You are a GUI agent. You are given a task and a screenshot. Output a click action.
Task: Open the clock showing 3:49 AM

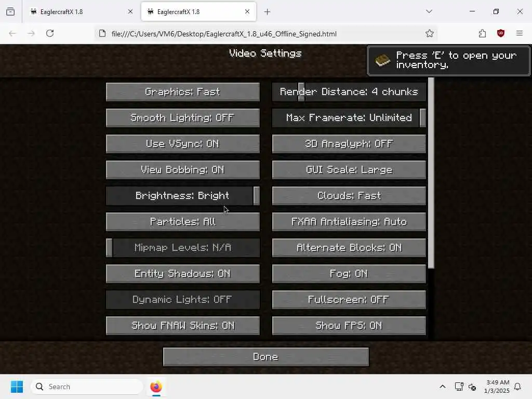tap(497, 387)
